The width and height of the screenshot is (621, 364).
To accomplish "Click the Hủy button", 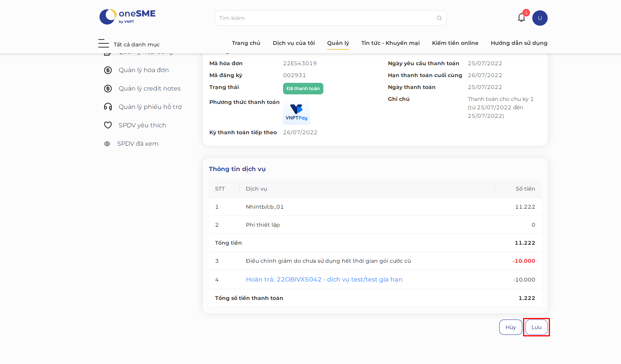I will point(511,327).
